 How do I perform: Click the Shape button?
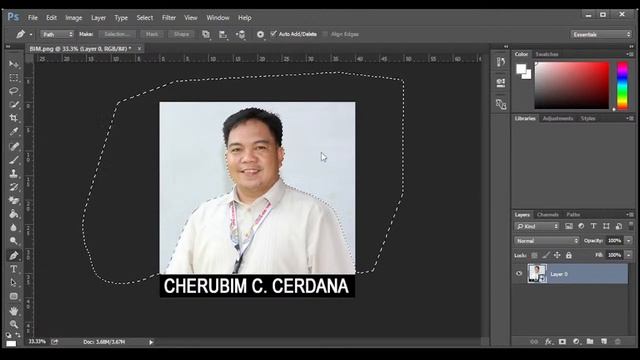pyautogui.click(x=181, y=34)
